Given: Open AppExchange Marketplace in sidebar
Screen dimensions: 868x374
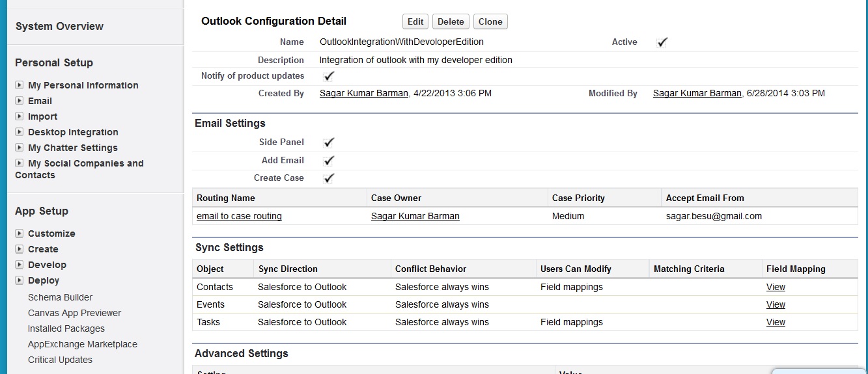Looking at the screenshot, I should [x=82, y=344].
